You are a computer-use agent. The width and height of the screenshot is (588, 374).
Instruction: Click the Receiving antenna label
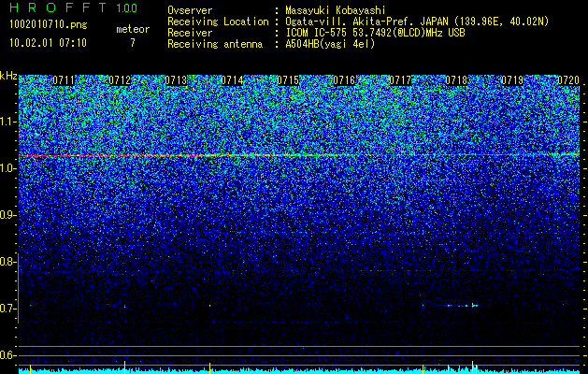(215, 44)
